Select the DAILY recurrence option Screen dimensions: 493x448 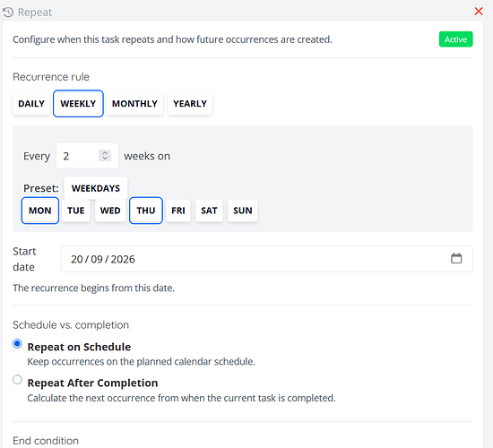(x=31, y=103)
